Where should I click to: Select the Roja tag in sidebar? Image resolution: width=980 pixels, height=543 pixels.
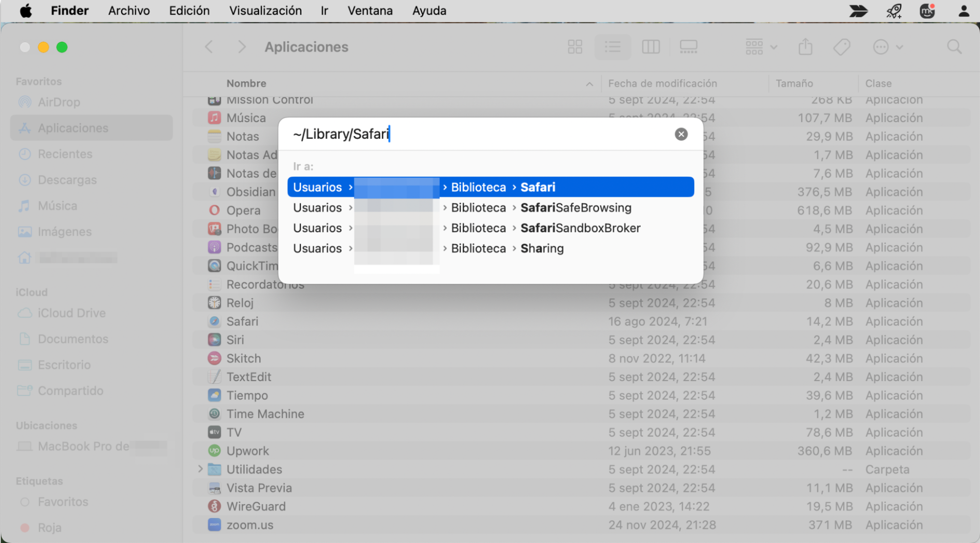91,528
